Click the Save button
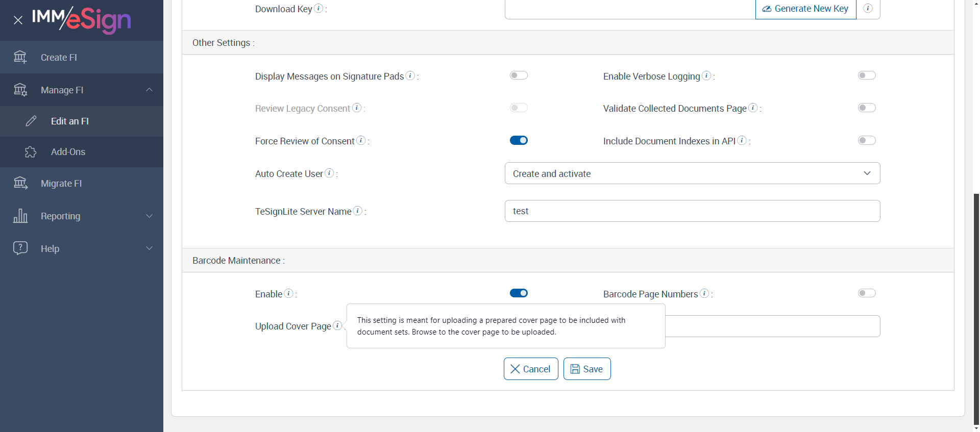Viewport: 980px width, 432px height. (x=587, y=369)
